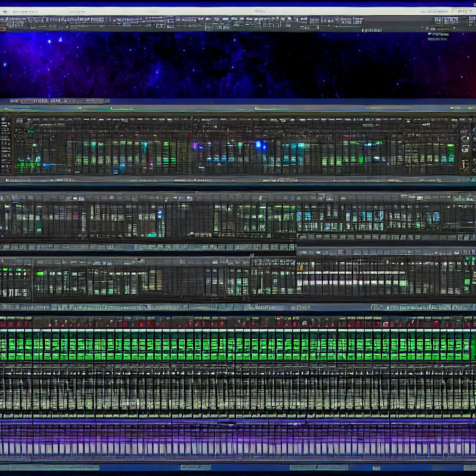This screenshot has width=476, height=476.
Task: Click the bright green meter at the upper mixer's right end
Action: click(x=450, y=153)
